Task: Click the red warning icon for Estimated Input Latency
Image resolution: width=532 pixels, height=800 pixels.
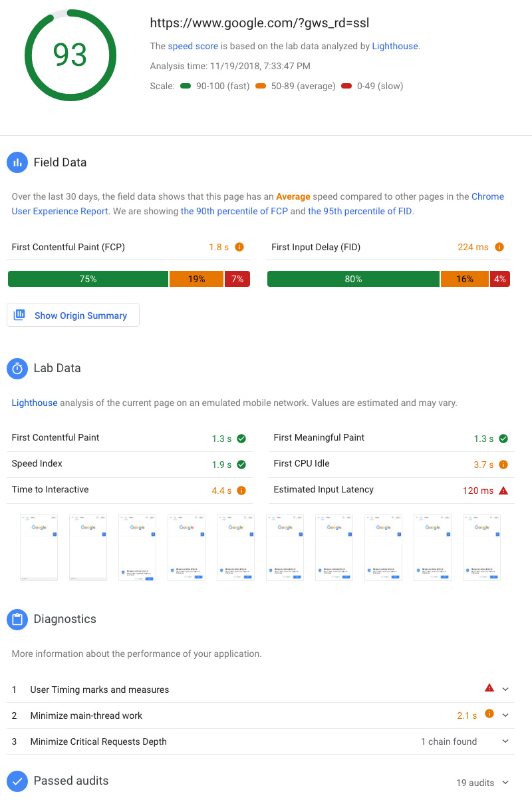Action: (x=503, y=491)
